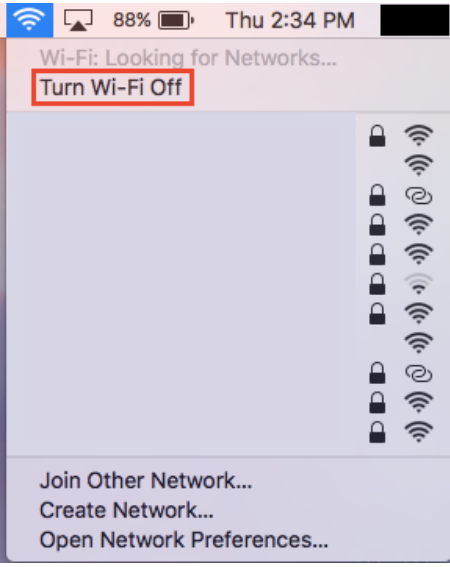Pick the fourth network row in the list
This screenshot has width=450, height=567.
coord(228,225)
